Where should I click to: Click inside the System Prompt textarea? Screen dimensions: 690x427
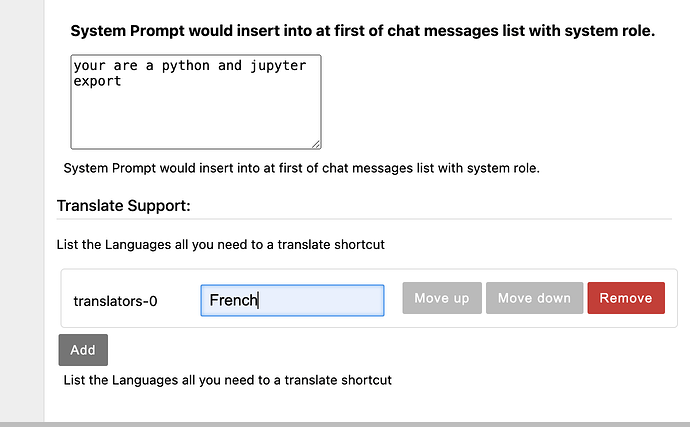tap(195, 115)
